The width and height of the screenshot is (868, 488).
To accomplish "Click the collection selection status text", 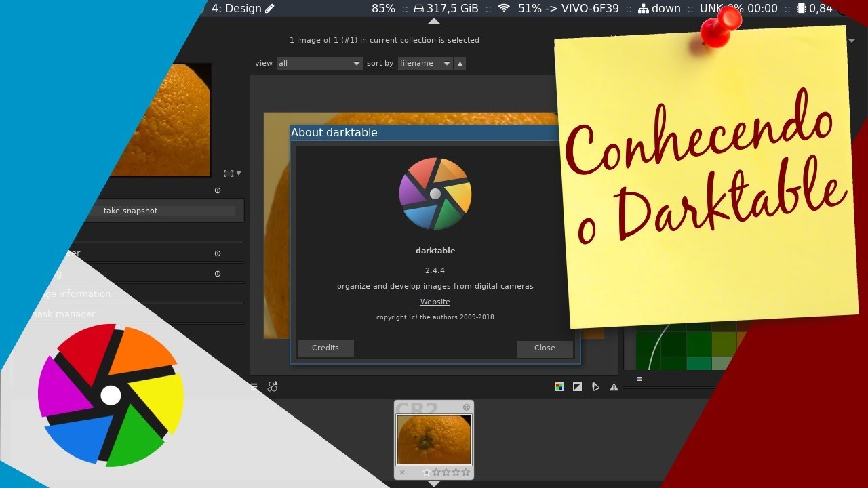I will 384,40.
